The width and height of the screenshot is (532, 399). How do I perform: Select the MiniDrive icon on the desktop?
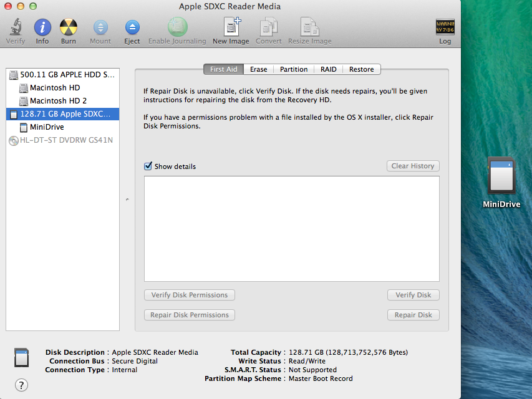coord(501,175)
